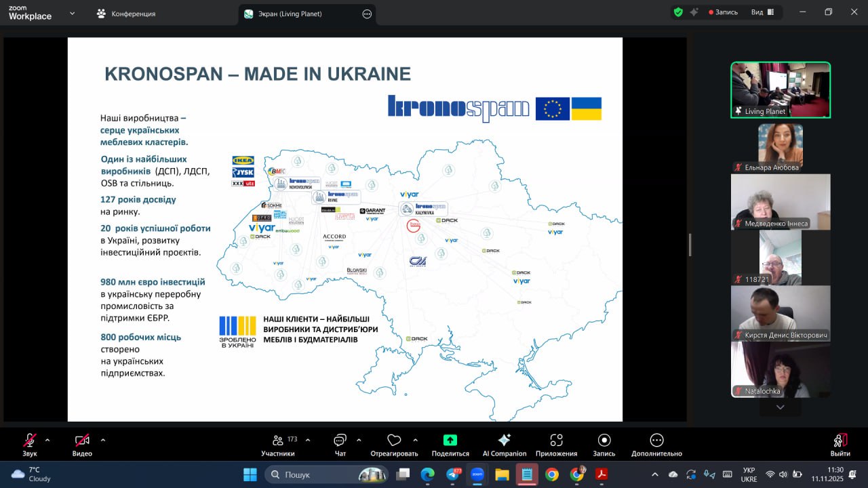Screen dimensions: 868x488
Task: Open video options arrow next to Видео
Action: [x=103, y=440]
